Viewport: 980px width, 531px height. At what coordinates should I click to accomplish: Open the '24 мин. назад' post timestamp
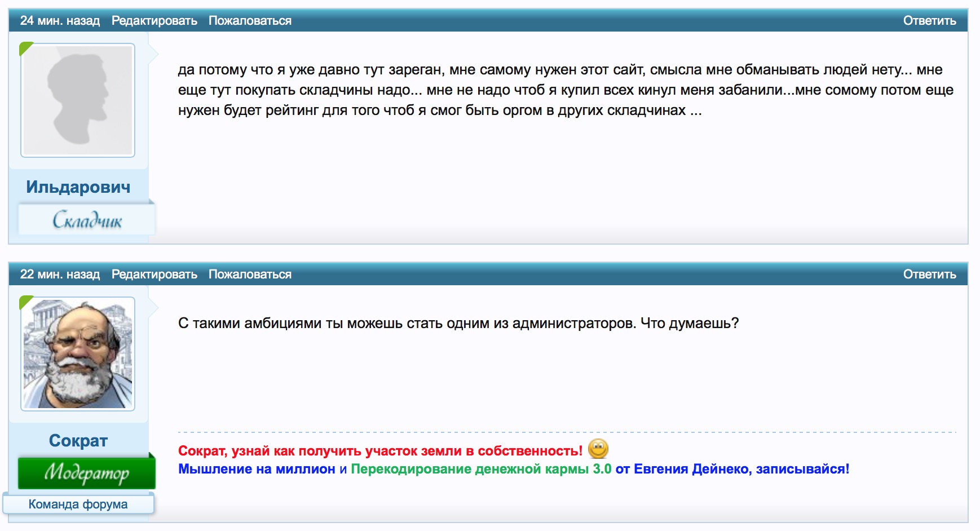coord(60,21)
